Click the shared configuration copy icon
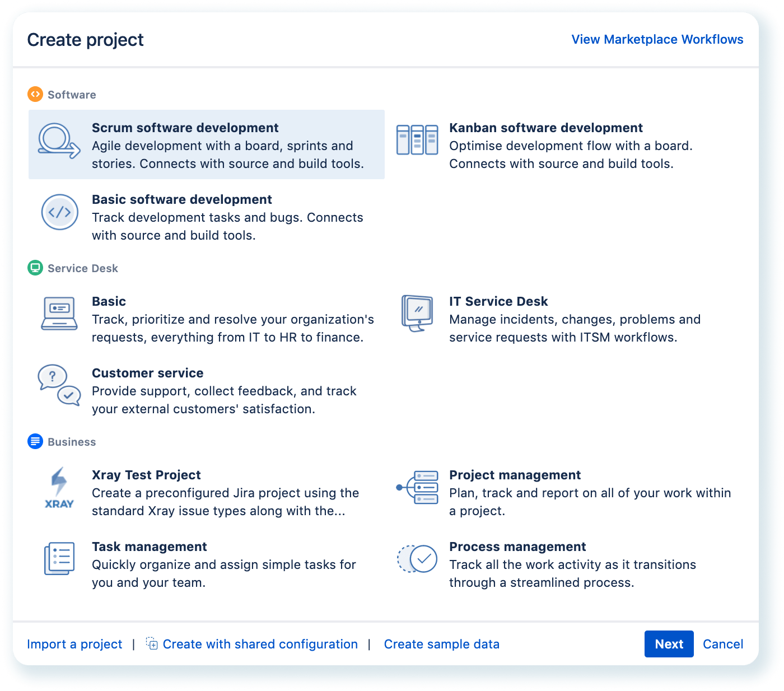This screenshot has width=784, height=691. click(x=152, y=643)
